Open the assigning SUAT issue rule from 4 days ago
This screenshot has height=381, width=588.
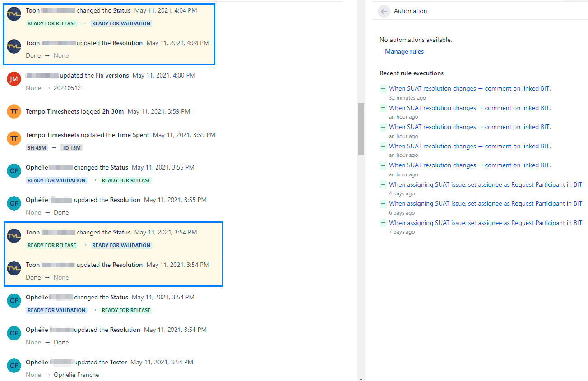486,184
